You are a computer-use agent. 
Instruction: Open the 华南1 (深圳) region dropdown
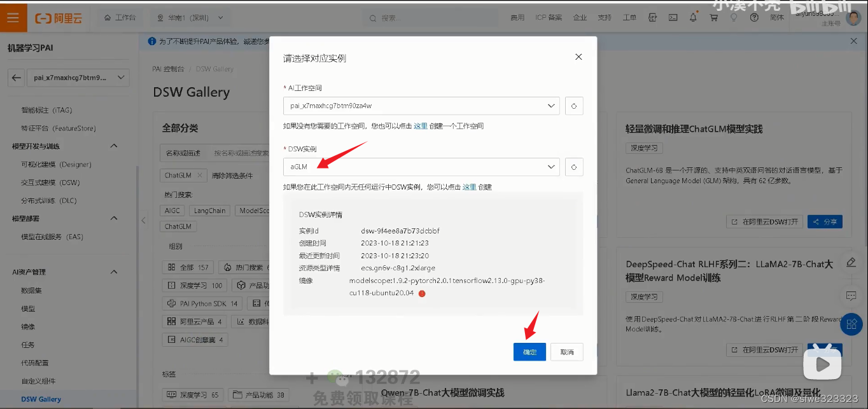click(190, 18)
